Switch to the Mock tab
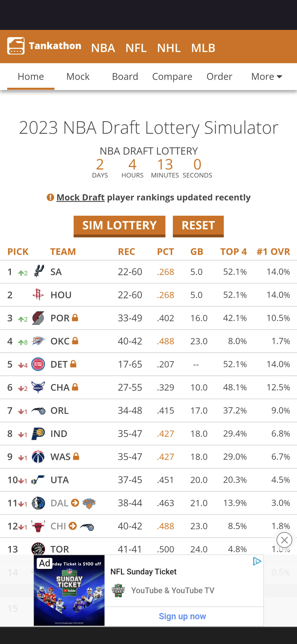This screenshot has height=644, width=297. [78, 77]
